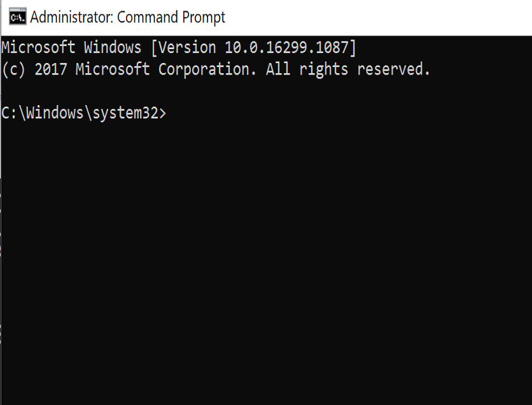Click the word "rights" in the console output
This screenshot has height=405, width=532.
point(323,69)
